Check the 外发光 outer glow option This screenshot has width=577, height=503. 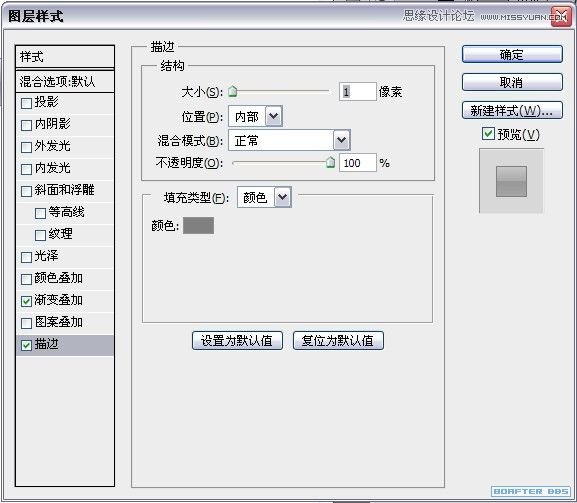(26, 147)
